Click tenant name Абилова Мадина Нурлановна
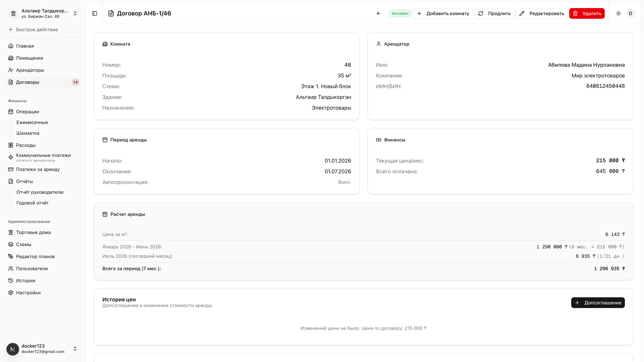 coord(586,65)
